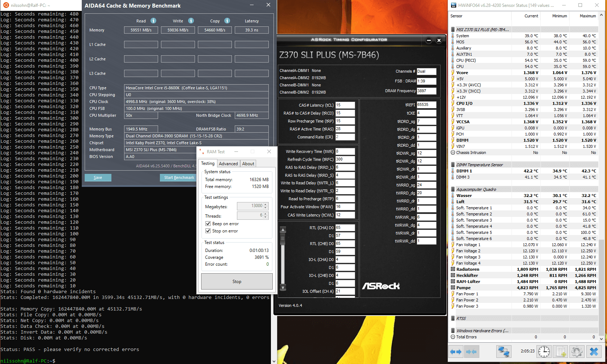Click the Aquacomputer Quadro group icon
The width and height of the screenshot is (607, 364).
453,189
